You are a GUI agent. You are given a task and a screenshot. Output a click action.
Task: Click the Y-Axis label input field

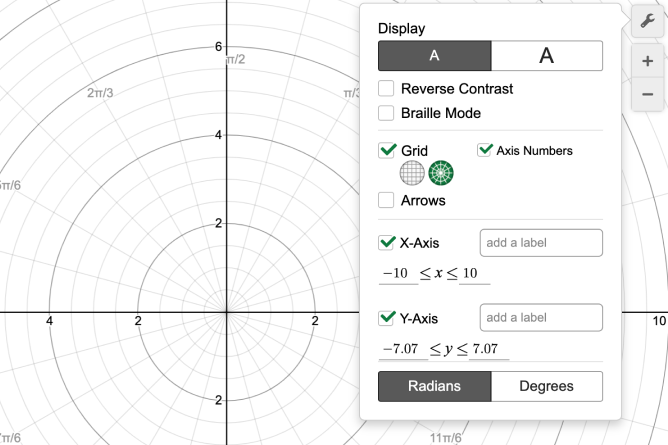(541, 318)
